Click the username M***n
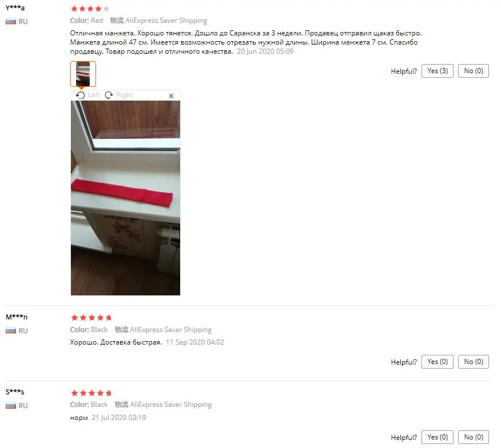 point(17,317)
